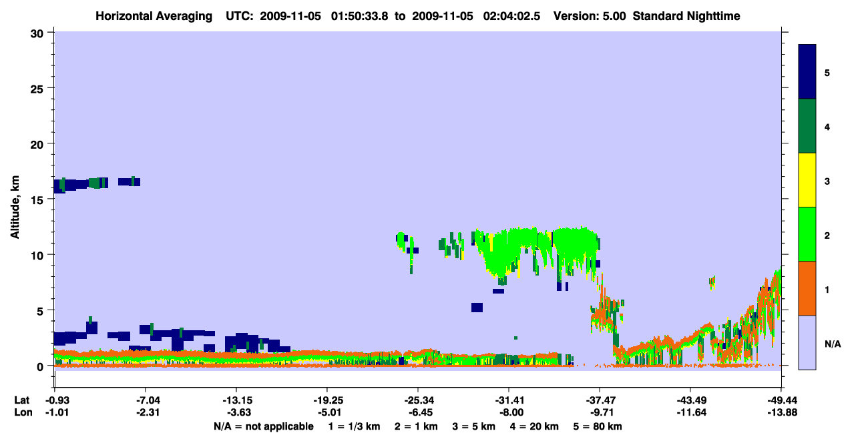The image size is (868, 445).
Task: Click legend text 'N/A = not applicable'
Action: coord(263,426)
